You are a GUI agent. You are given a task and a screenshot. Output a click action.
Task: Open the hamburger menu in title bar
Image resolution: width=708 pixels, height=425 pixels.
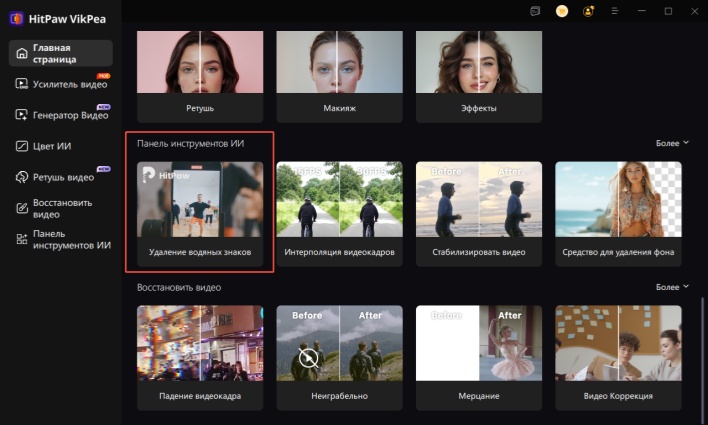[x=615, y=11]
